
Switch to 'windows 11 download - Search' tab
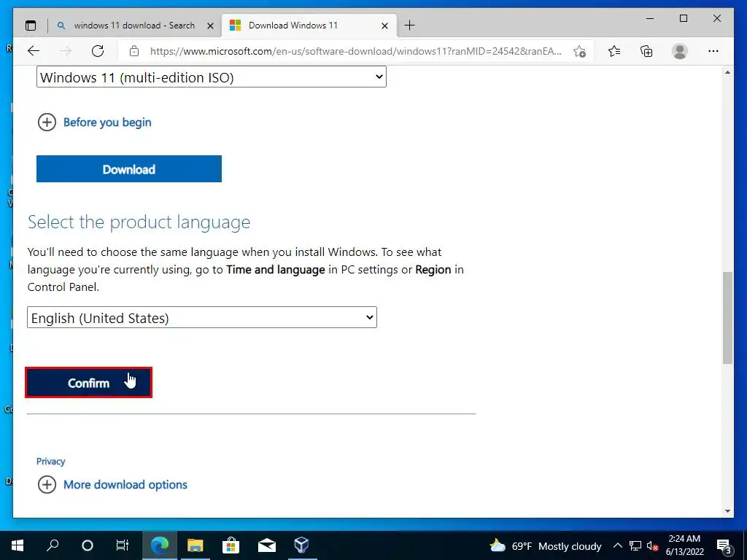coord(134,26)
